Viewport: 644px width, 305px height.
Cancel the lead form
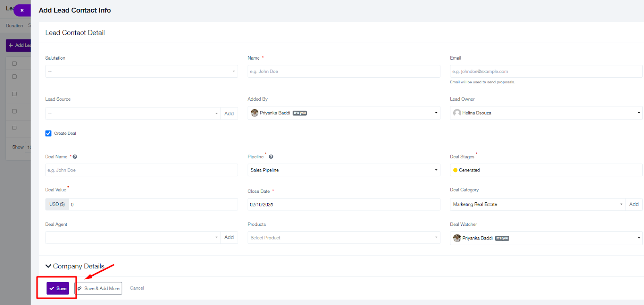click(137, 288)
